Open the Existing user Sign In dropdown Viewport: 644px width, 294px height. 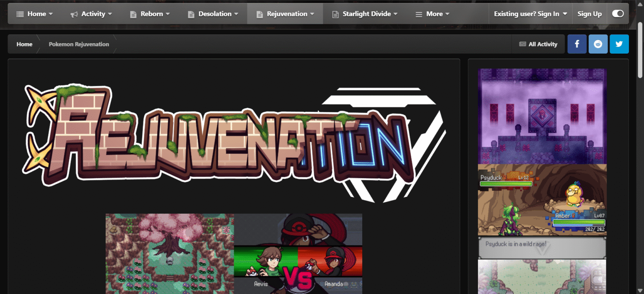tap(530, 14)
